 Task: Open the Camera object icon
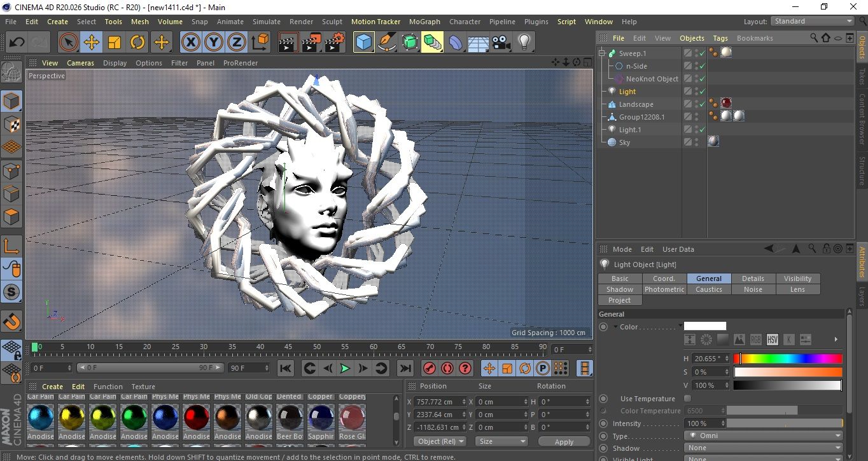pos(501,43)
